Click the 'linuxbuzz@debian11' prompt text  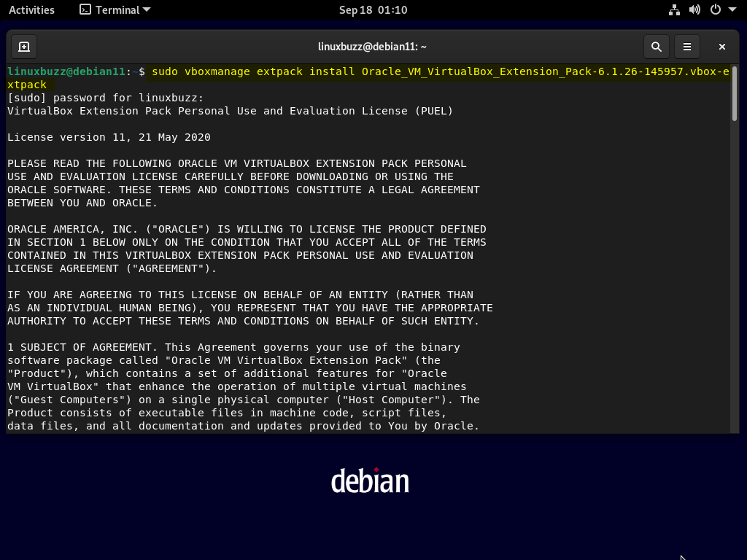(x=66, y=71)
